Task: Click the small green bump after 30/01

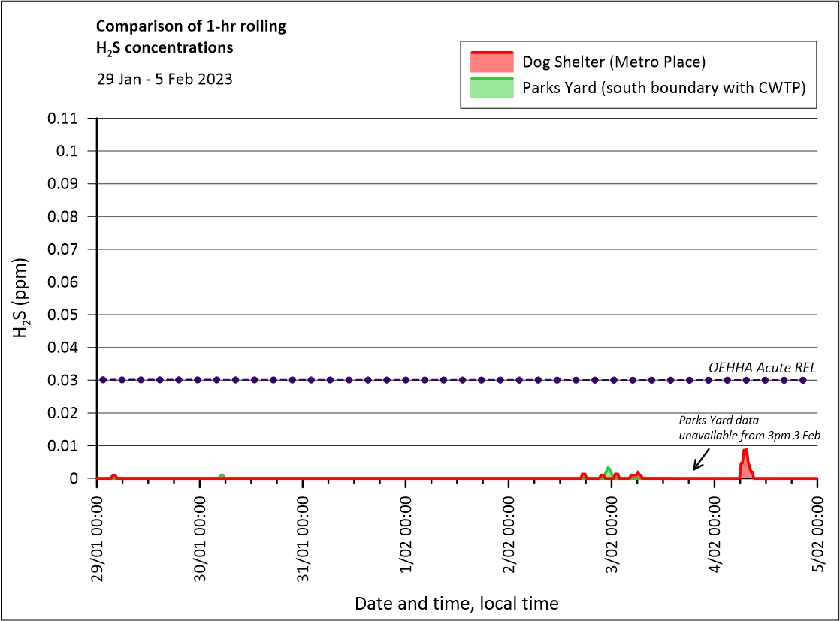Action: click(x=222, y=476)
